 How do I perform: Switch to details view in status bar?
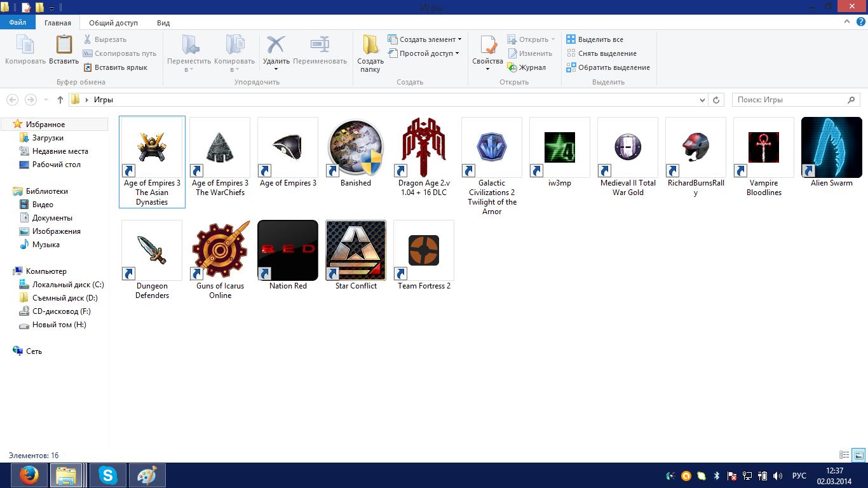tap(844, 455)
